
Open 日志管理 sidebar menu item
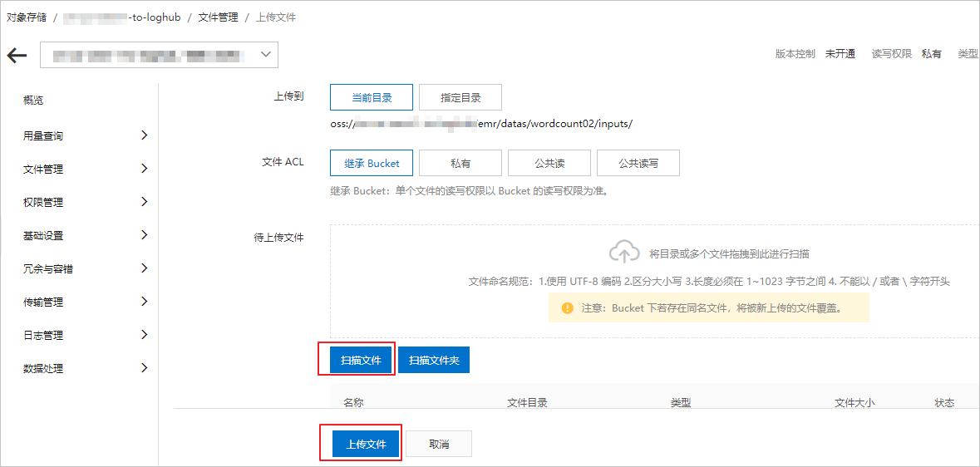(x=42, y=335)
